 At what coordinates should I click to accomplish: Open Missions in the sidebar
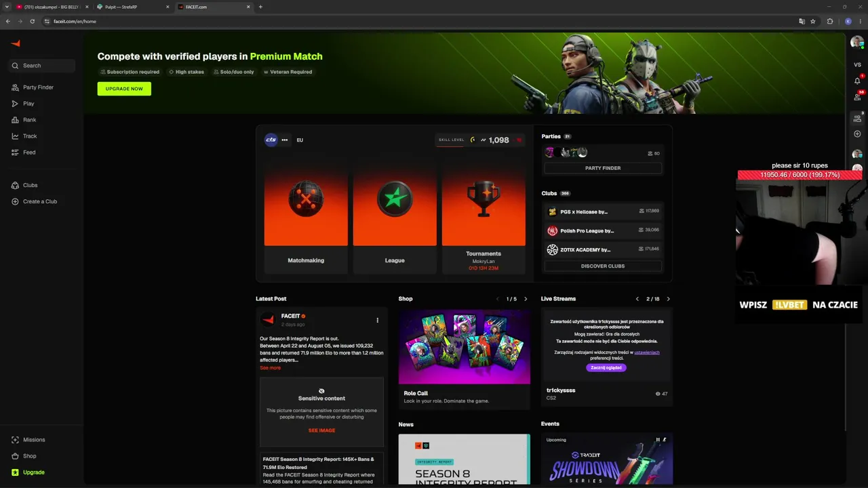pos(34,440)
